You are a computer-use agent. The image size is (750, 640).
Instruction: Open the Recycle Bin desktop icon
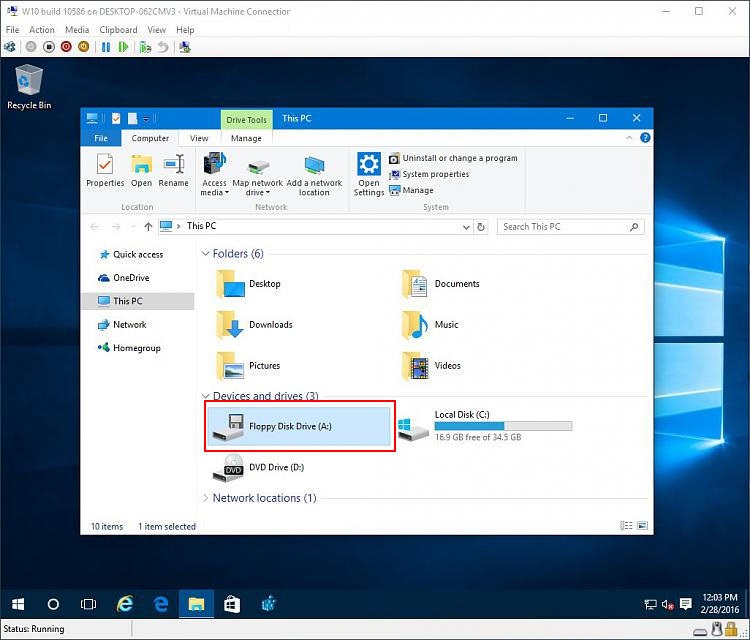pos(29,87)
